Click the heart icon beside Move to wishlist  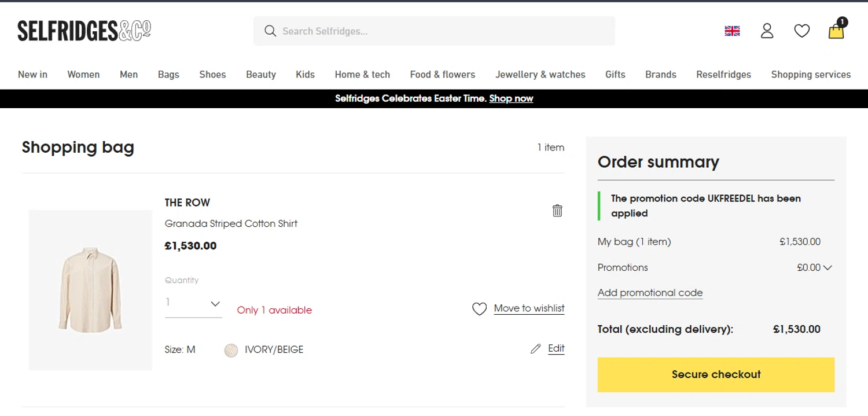479,309
